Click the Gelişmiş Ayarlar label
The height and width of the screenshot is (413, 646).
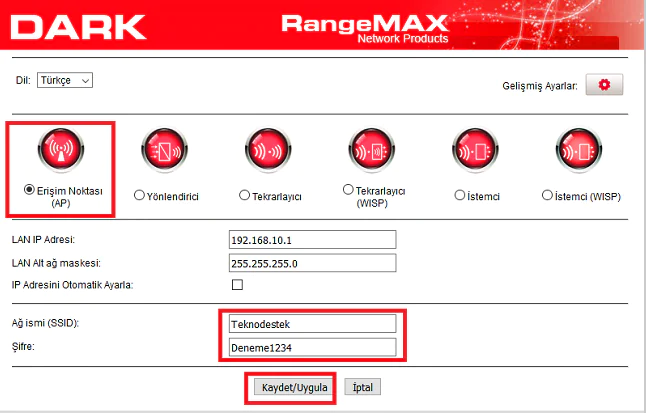pyautogui.click(x=540, y=86)
